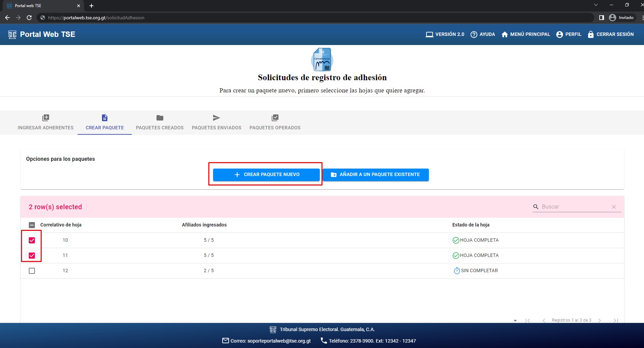
Task: Open the Perfil user icon
Action: click(x=559, y=35)
